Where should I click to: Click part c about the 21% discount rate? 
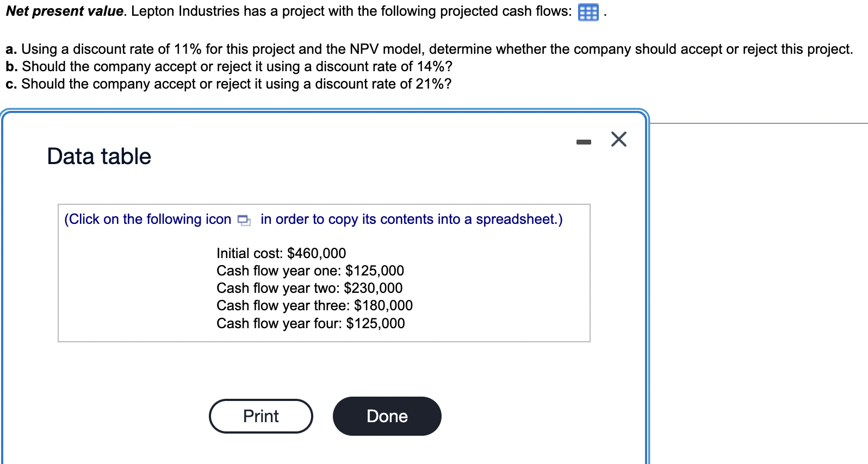(x=228, y=84)
